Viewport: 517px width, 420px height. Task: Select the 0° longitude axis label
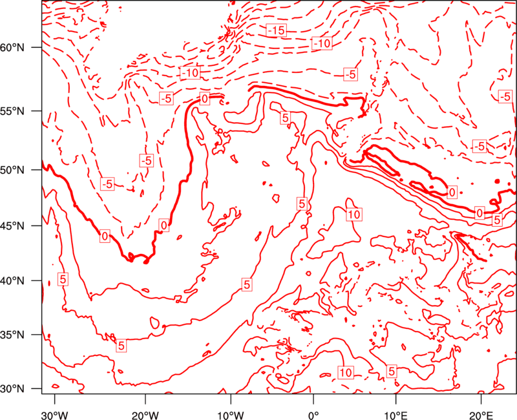pyautogui.click(x=313, y=415)
